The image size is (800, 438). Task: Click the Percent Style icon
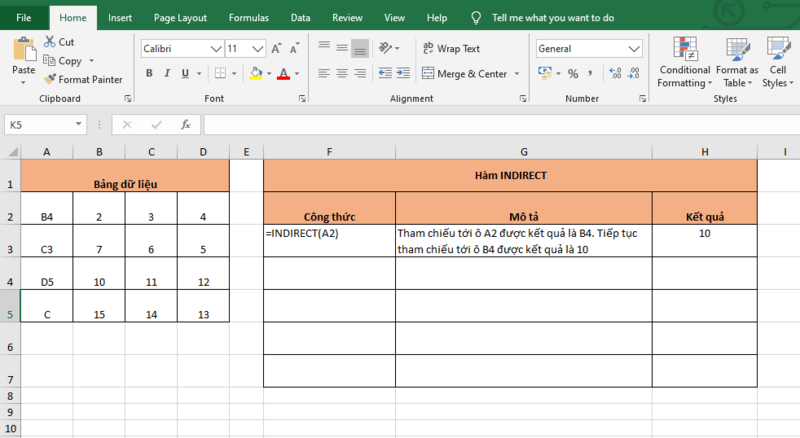click(x=573, y=73)
